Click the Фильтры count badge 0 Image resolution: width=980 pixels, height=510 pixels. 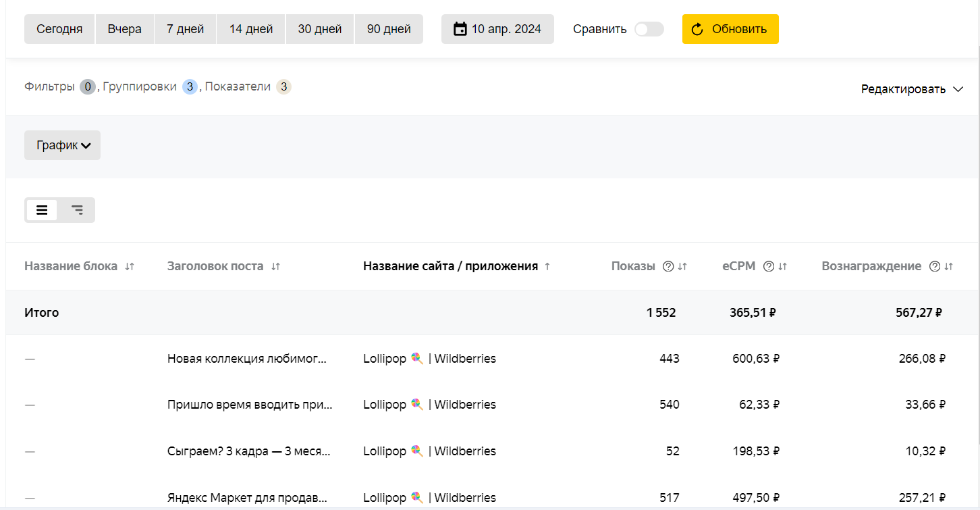88,86
